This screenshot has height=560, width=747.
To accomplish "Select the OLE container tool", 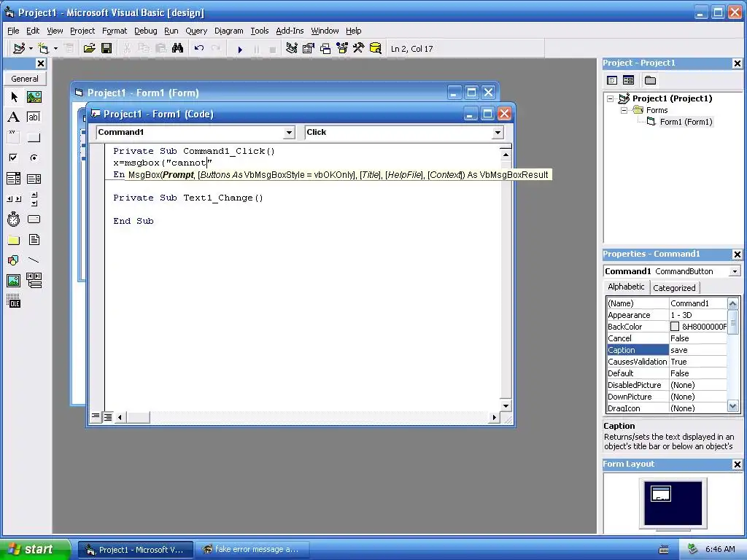I will 14,301.
